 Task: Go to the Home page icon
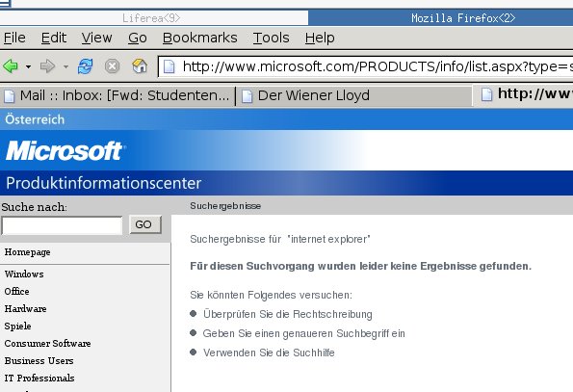140,66
